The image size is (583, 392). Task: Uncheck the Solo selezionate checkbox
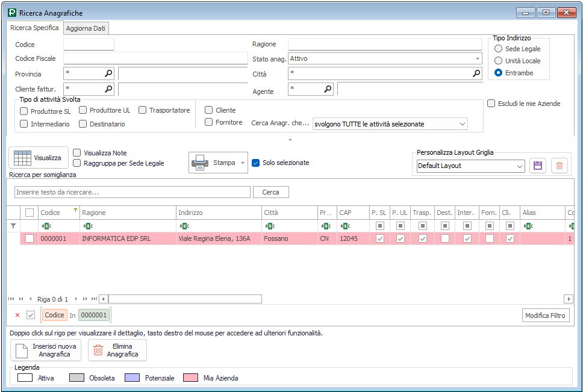coord(256,163)
